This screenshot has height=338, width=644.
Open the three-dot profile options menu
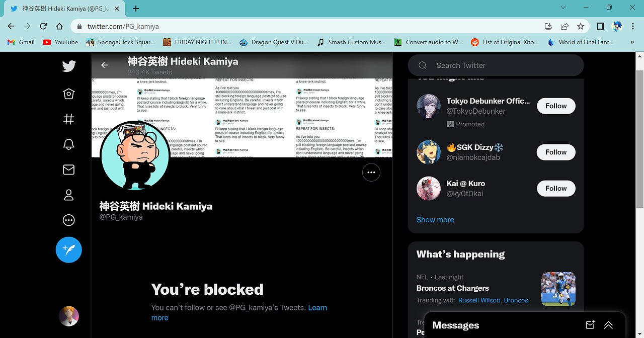(371, 172)
